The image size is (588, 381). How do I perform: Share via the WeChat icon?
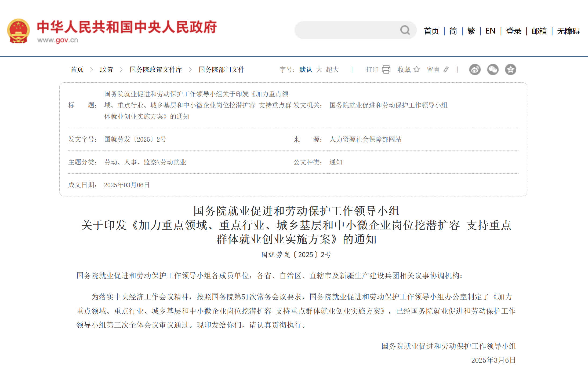pyautogui.click(x=493, y=70)
